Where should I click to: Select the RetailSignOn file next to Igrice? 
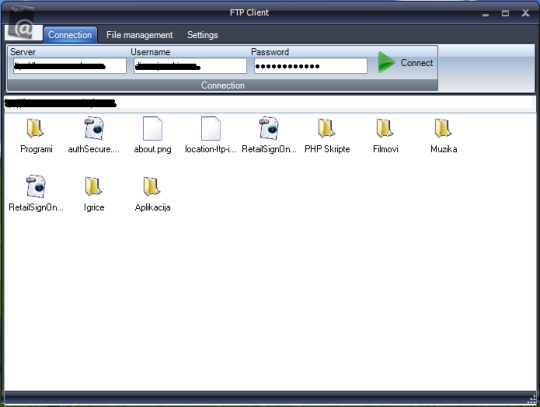point(35,186)
